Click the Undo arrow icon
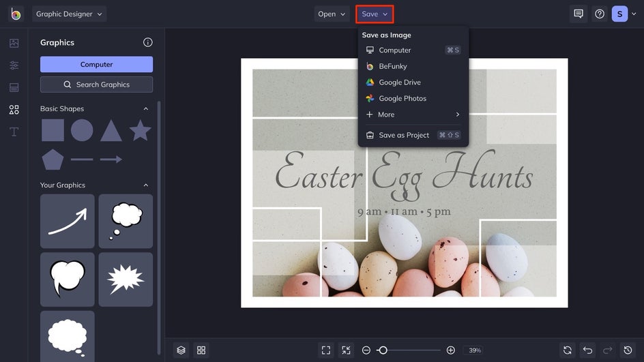 (x=587, y=350)
